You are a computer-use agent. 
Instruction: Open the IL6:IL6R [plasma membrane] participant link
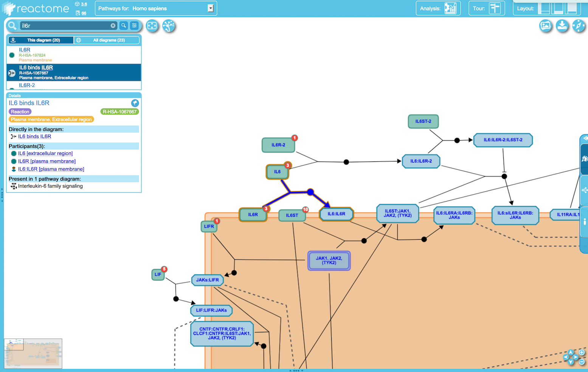(x=51, y=169)
